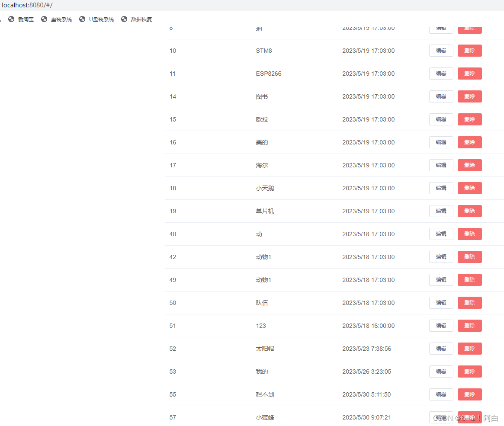Click the date 2023/5/18 16:00:00
The image size is (504, 426).
[368, 326]
